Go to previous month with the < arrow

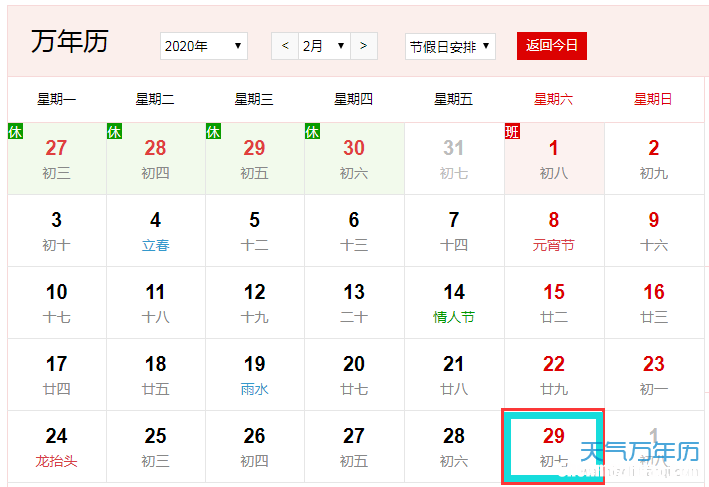(x=285, y=46)
